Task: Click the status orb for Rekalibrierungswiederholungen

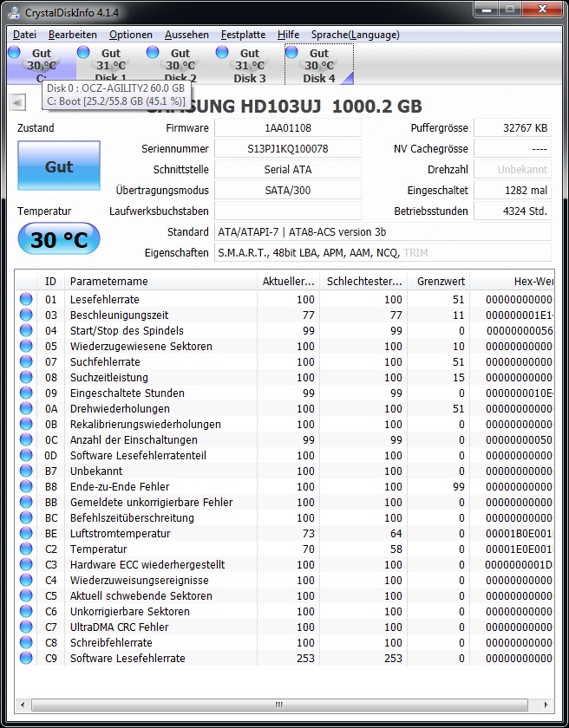Action: tap(26, 424)
